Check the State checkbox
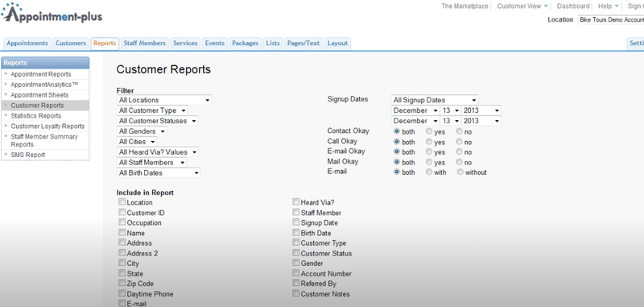644x307 pixels. point(122,273)
